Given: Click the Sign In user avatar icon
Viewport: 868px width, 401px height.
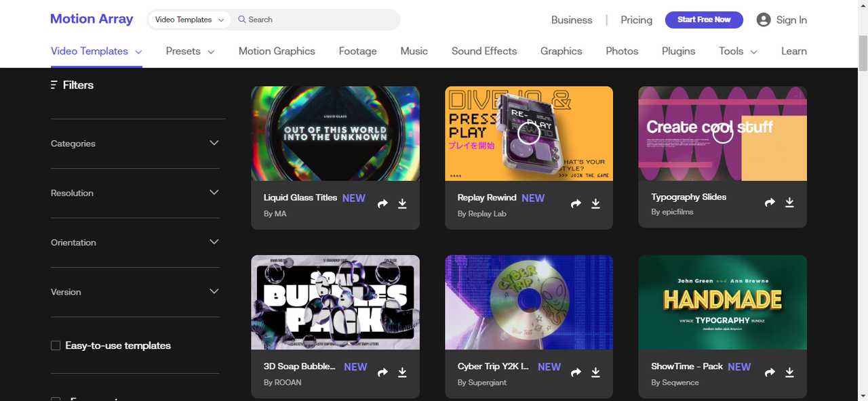Looking at the screenshot, I should tap(764, 20).
